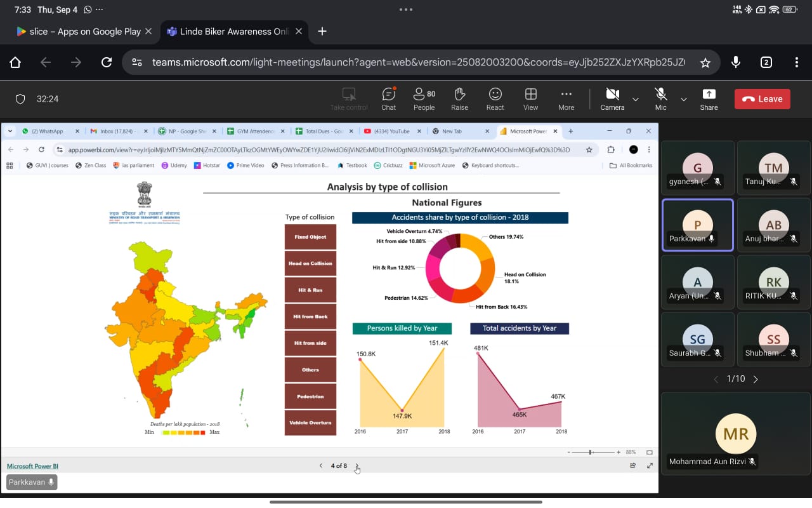Open the React emoji menu
812x508 pixels.
(x=495, y=98)
